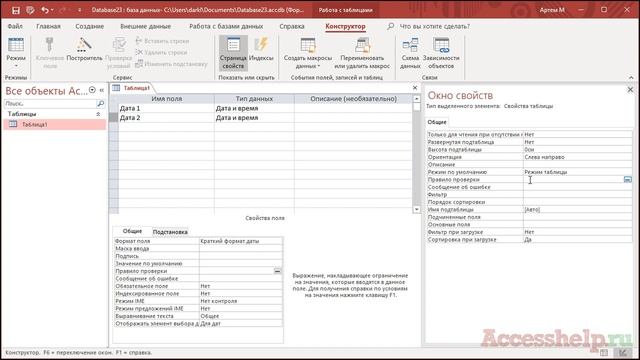Click table Правило проверки builder button
Image resolution: width=640 pixels, height=360 pixels.
pyautogui.click(x=627, y=180)
